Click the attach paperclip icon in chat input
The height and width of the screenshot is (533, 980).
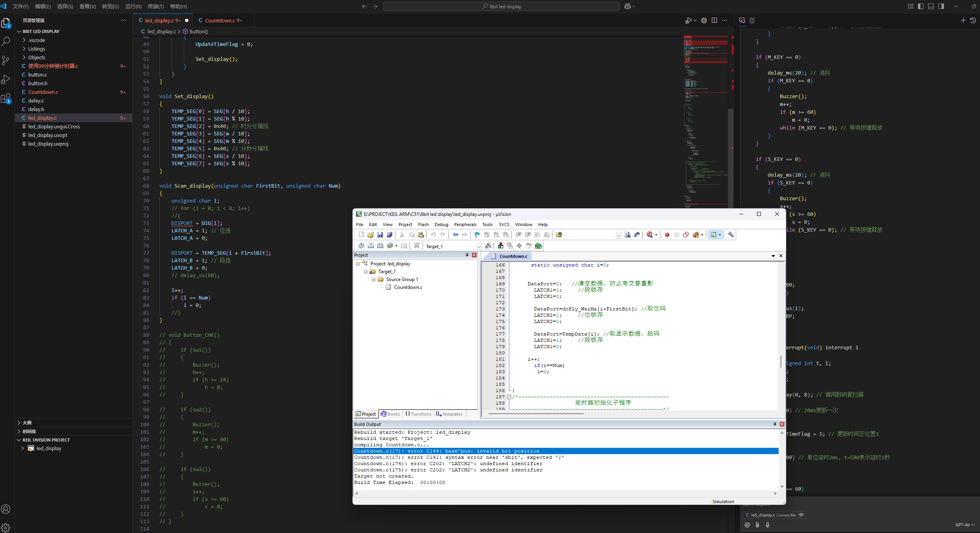[x=757, y=525]
